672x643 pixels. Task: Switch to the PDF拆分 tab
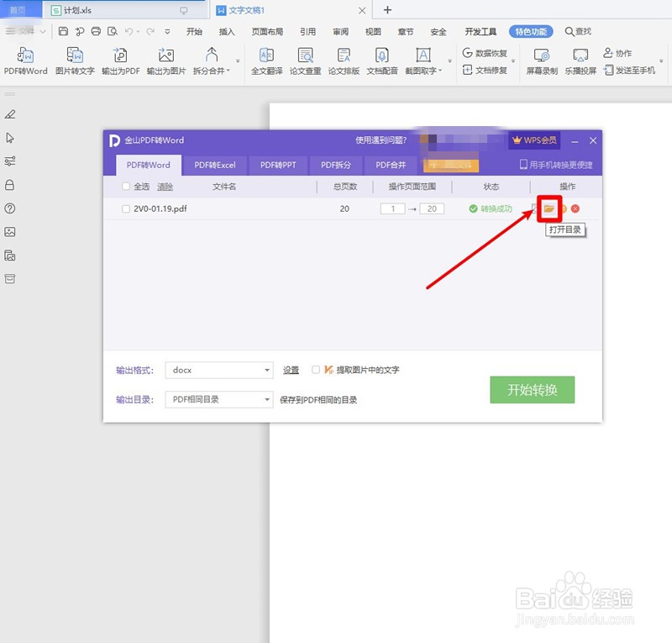(x=336, y=165)
